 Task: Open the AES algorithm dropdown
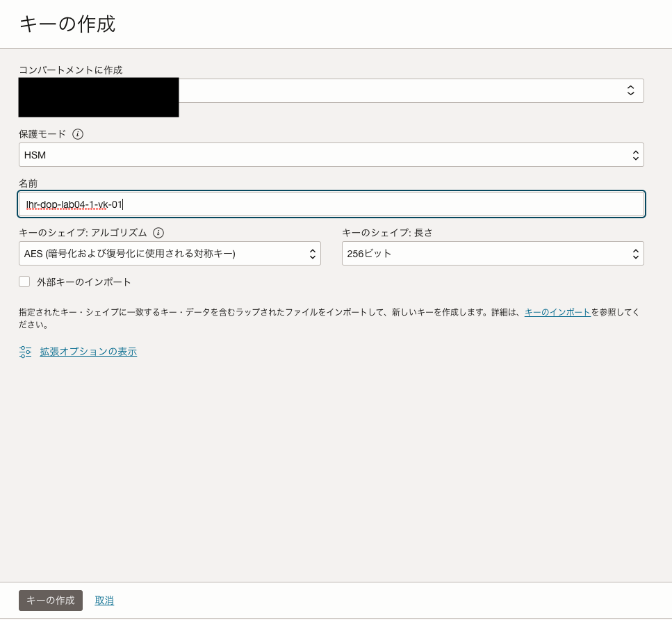pos(170,253)
